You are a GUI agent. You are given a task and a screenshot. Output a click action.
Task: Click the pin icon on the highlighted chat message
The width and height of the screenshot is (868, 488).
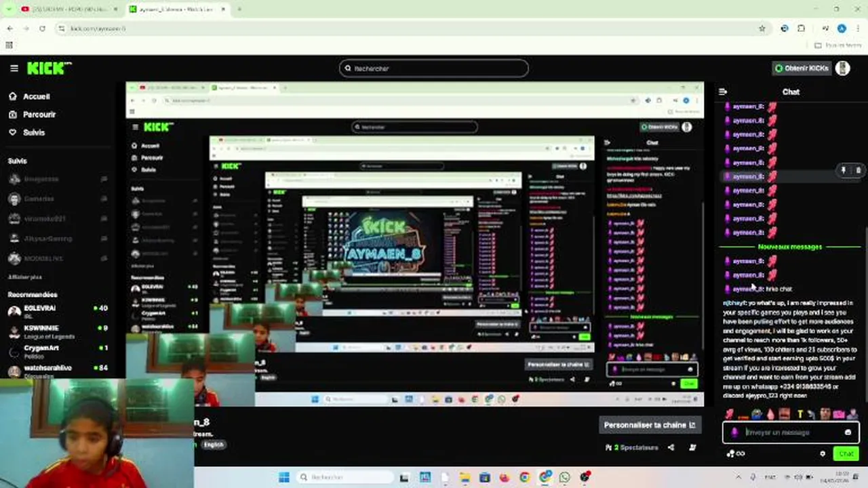click(844, 171)
